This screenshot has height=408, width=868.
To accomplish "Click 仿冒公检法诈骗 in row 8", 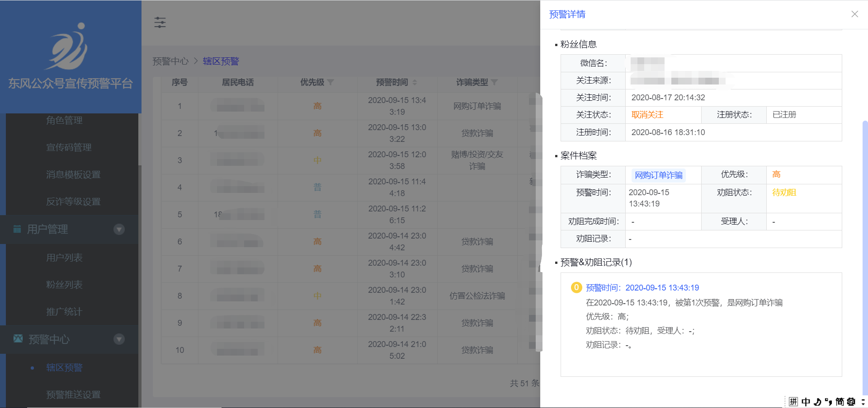I will point(477,296).
